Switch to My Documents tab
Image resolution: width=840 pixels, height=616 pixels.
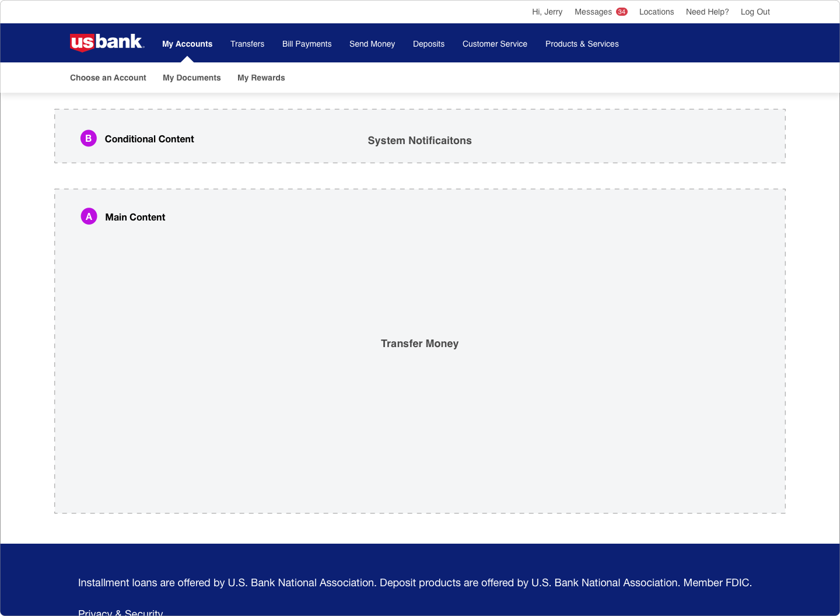pos(192,78)
